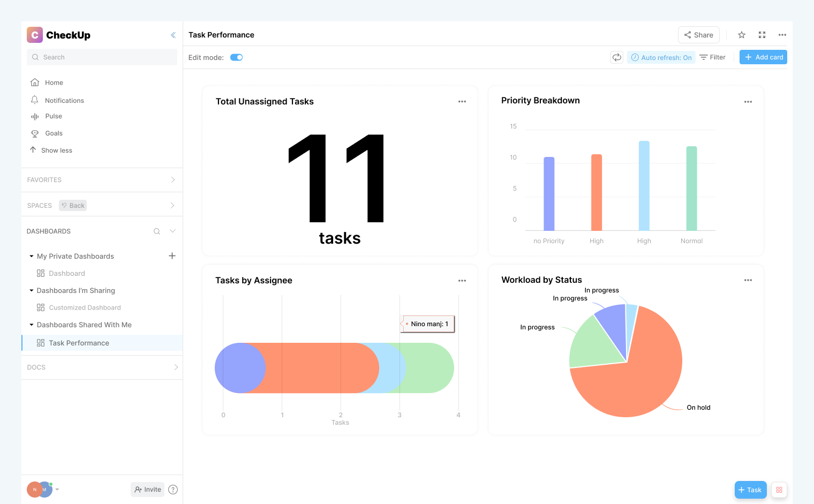The width and height of the screenshot is (814, 504).
Task: Turn off Auto refresh
Action: pyautogui.click(x=661, y=57)
